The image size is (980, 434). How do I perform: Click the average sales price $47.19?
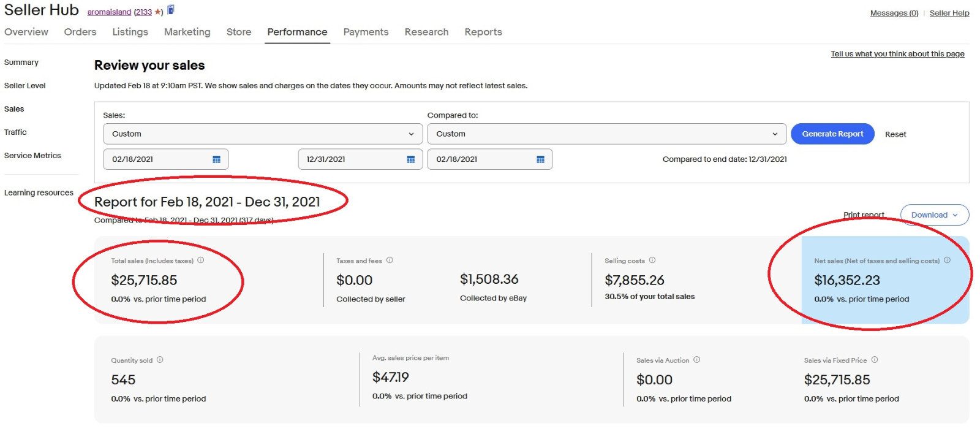(391, 377)
